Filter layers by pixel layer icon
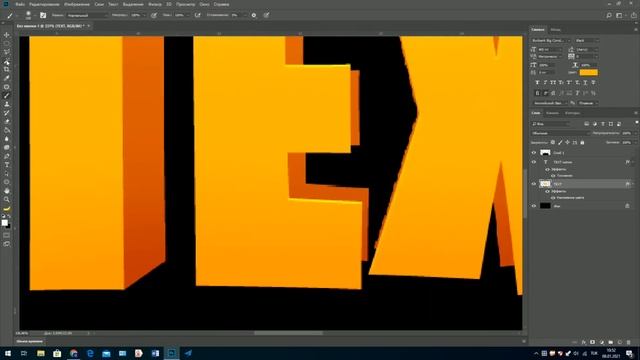This screenshot has height=360, width=640. click(x=587, y=124)
